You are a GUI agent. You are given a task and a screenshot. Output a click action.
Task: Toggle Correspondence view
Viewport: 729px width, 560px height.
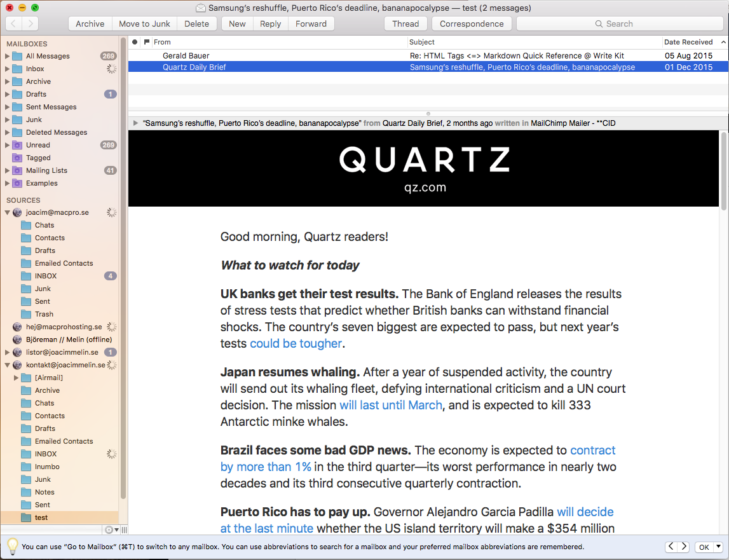pos(472,24)
